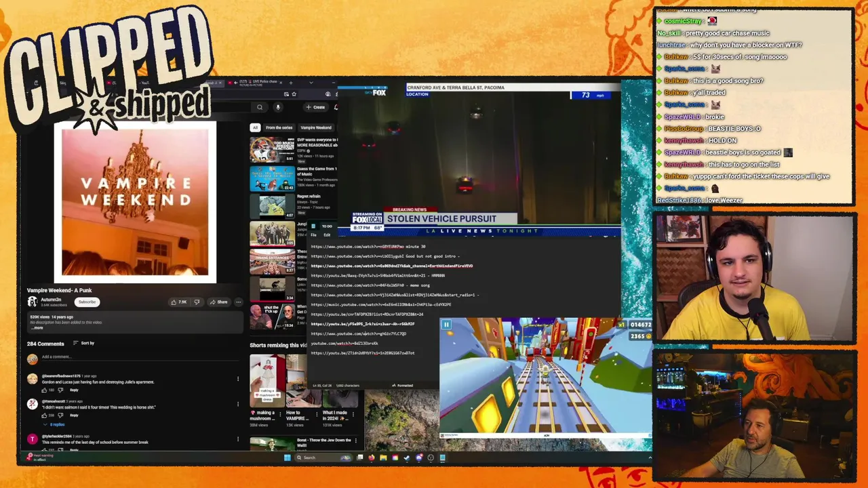Reply to the 'I didn't want salmon' comment
Screen dimensions: 868x488
[x=74, y=415]
